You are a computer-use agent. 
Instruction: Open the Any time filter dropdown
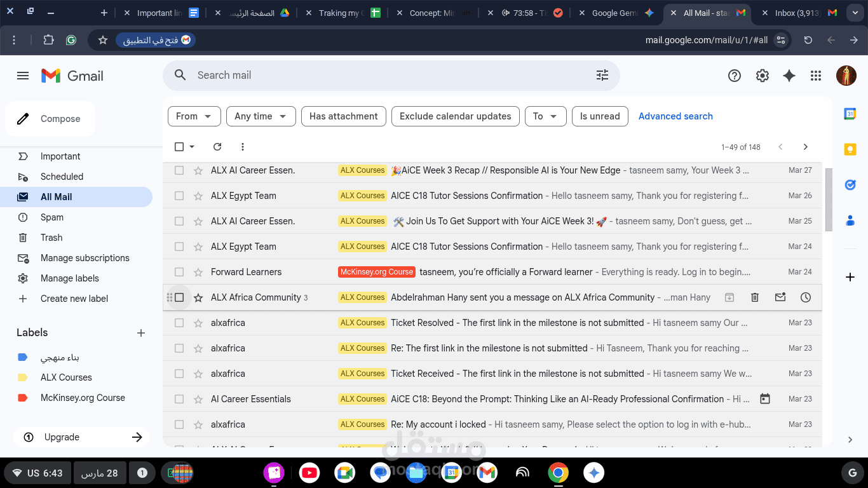click(261, 116)
